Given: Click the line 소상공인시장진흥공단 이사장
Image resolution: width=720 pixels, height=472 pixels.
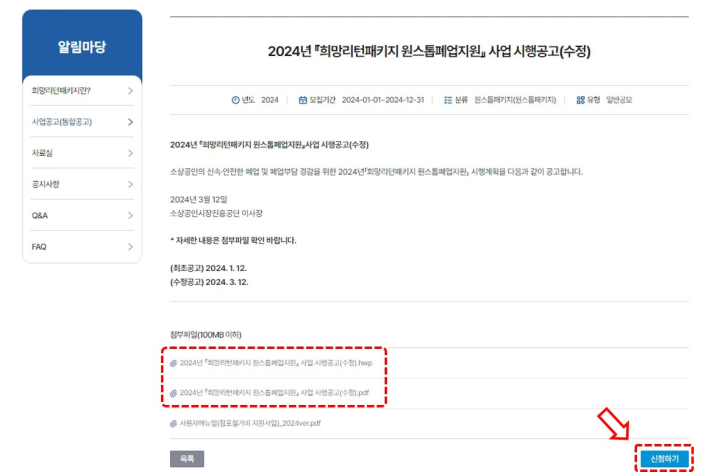Looking at the screenshot, I should pyautogui.click(x=216, y=214).
